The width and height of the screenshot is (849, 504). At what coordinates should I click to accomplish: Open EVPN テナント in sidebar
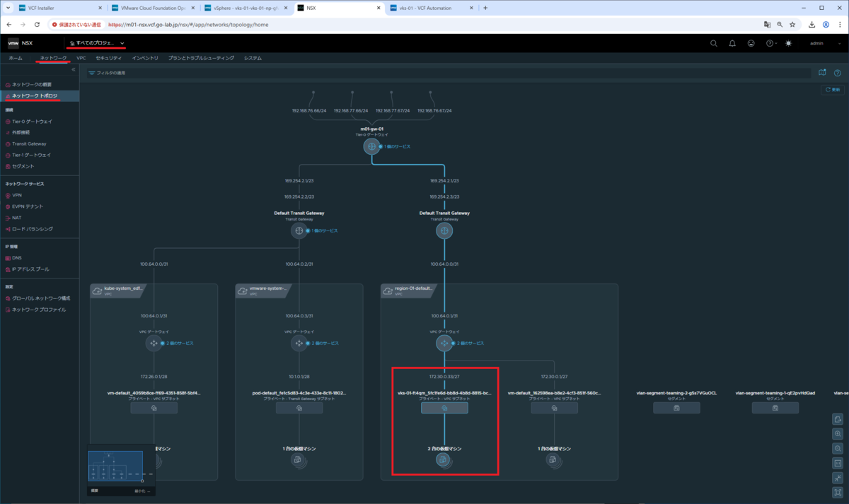[28, 206]
